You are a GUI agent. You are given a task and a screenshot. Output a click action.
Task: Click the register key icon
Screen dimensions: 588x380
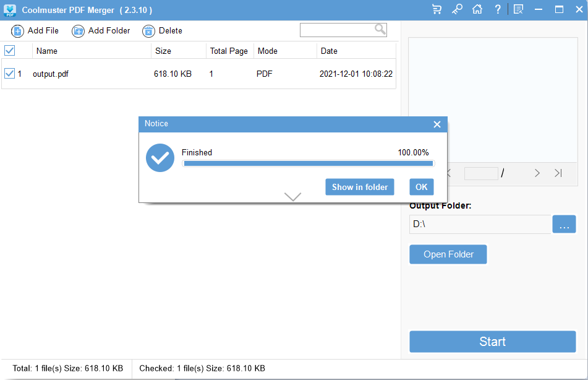457,9
